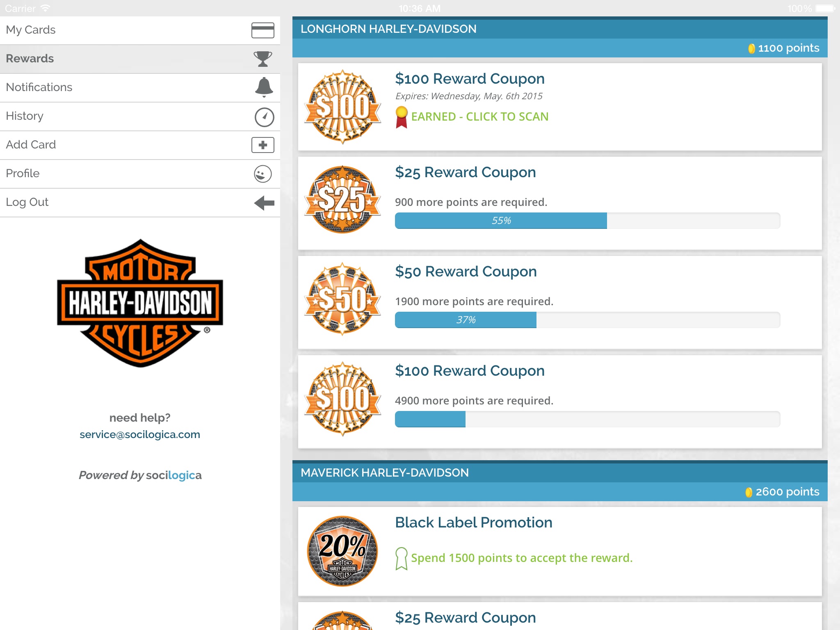Viewport: 840px width, 630px height.
Task: Click the service@socilogica.com help link
Action: tap(140, 434)
